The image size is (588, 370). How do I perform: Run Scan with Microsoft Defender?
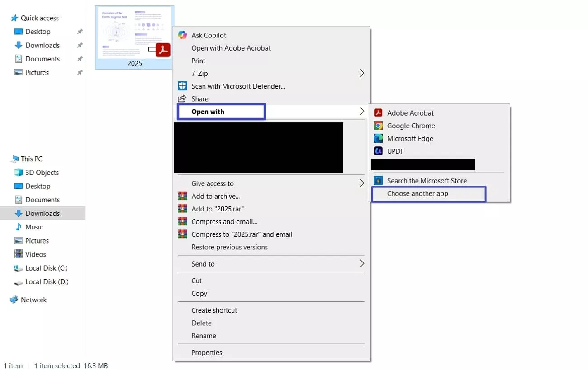coord(237,86)
